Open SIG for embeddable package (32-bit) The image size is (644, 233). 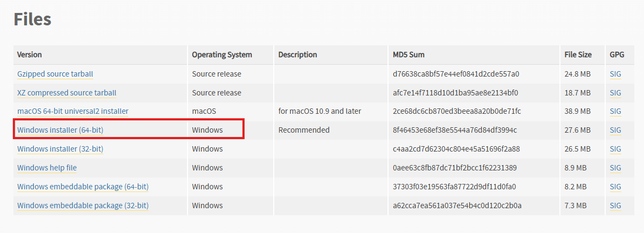pos(615,205)
